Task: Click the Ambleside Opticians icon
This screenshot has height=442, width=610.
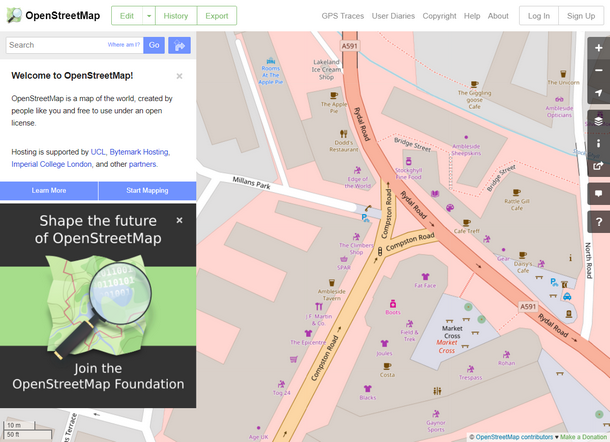Action: 559,99
